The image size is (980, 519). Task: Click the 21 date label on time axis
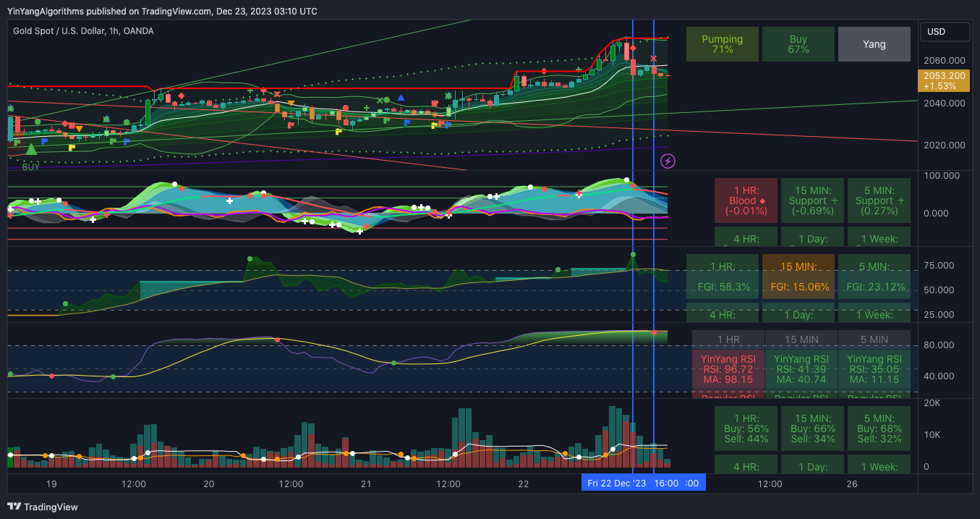[366, 484]
